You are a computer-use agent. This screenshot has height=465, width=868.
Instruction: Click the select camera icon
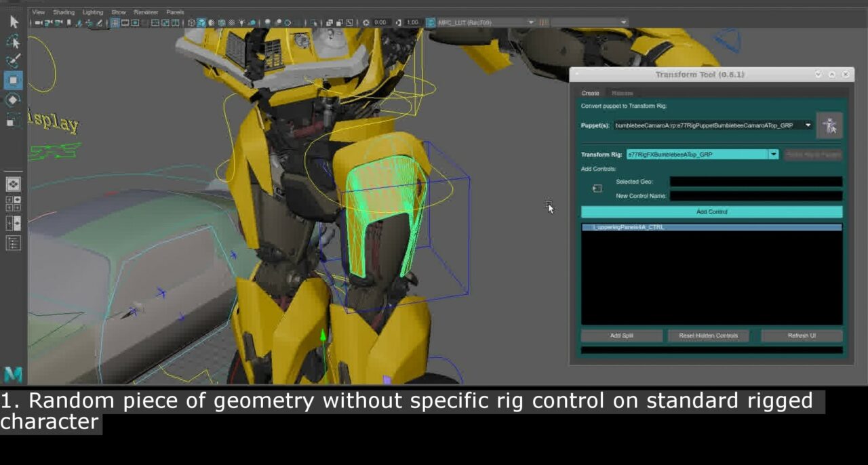click(38, 22)
